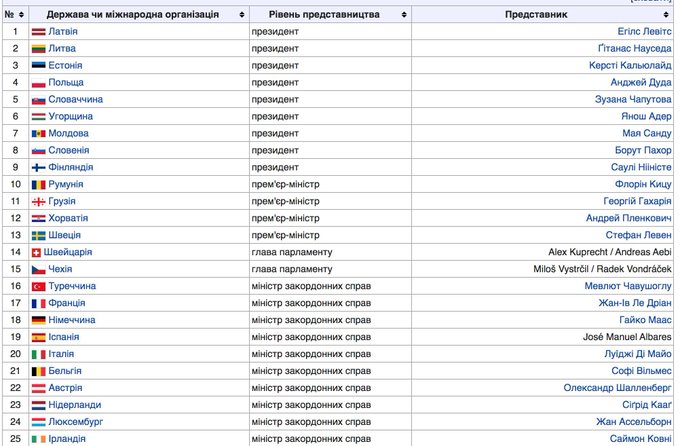
Task: Click the Sweden flag icon
Action: [x=39, y=236]
